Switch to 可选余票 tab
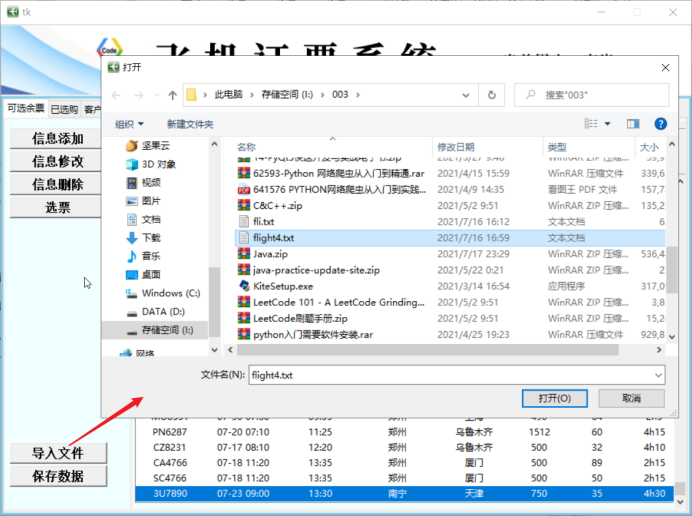Screen dimensions: 692x516 (x=26, y=109)
